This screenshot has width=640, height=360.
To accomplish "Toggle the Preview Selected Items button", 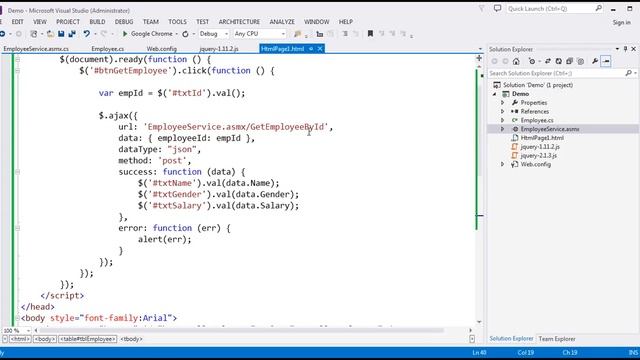I will [x=606, y=61].
